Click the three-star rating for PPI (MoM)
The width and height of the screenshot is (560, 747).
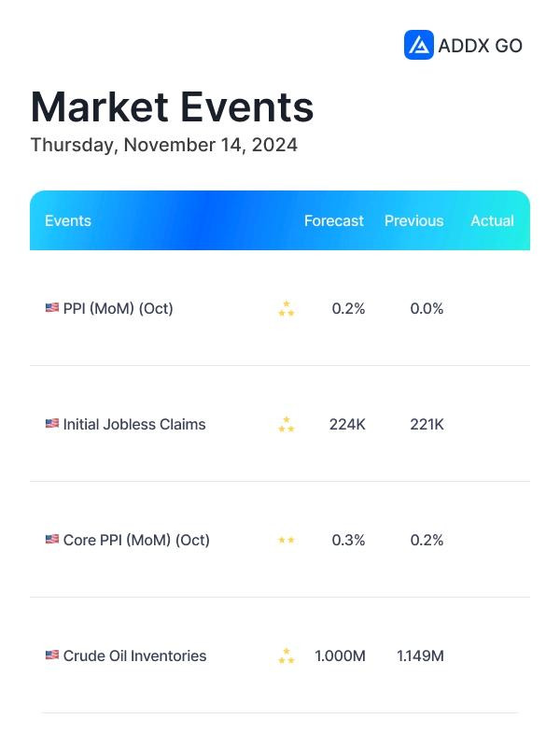pyautogui.click(x=287, y=308)
